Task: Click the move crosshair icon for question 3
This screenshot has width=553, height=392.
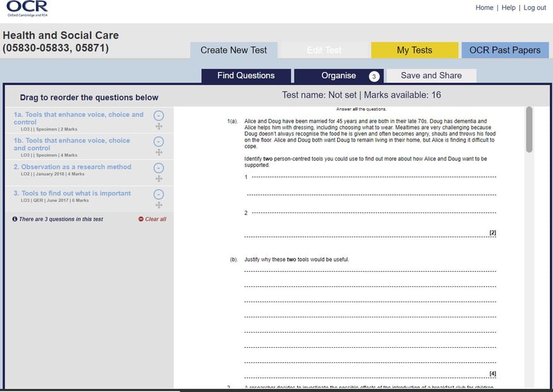Action: [158, 204]
